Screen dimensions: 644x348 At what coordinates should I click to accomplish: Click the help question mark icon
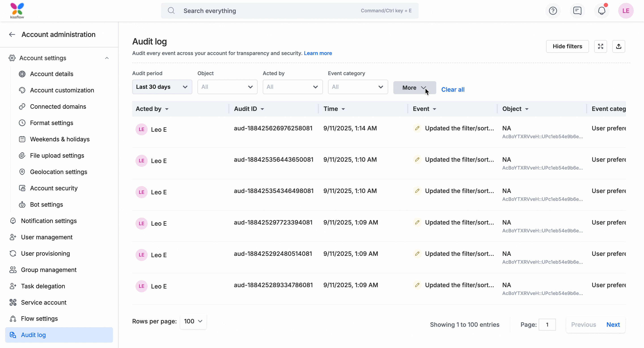(553, 11)
